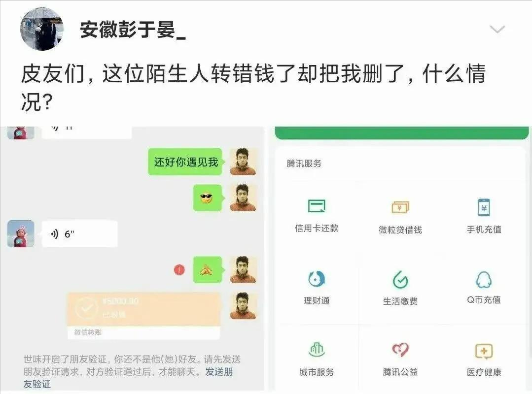Image resolution: width=532 pixels, height=394 pixels.
Task: Expand the post options chevron at top right
Action: [x=497, y=30]
